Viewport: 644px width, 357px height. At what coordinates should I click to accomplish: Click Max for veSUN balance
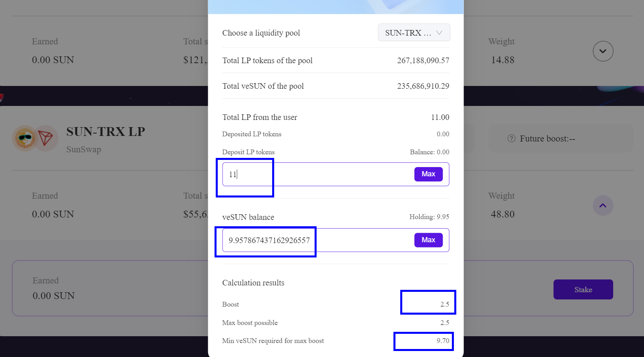coord(428,240)
